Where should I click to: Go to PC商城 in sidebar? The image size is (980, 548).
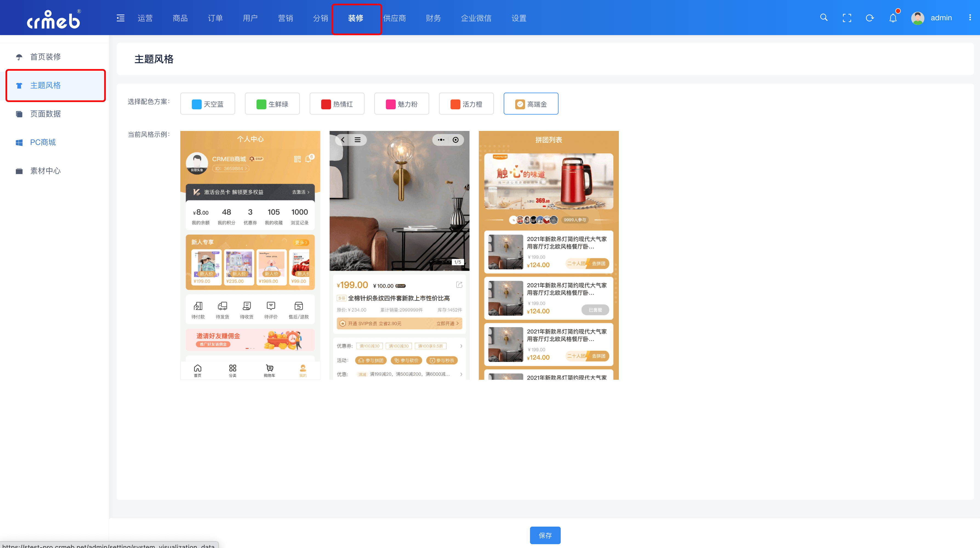(x=55, y=142)
